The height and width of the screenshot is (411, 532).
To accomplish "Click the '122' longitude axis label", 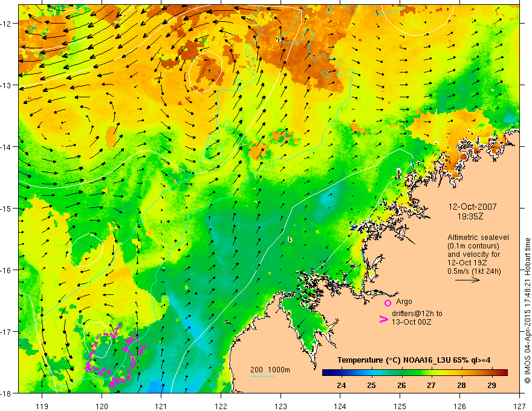I will (x=221, y=406).
